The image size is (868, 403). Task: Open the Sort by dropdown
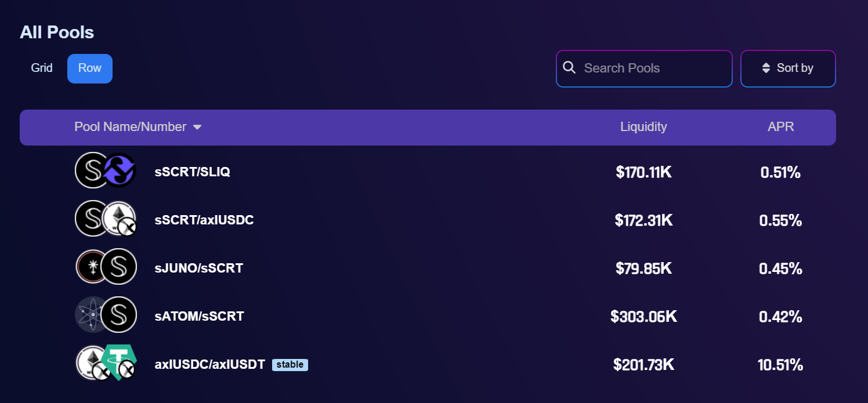pos(788,68)
